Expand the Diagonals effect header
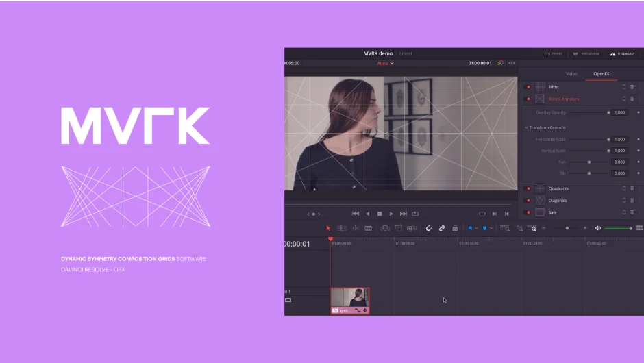Screen dimensions: 644x363 click(558, 201)
